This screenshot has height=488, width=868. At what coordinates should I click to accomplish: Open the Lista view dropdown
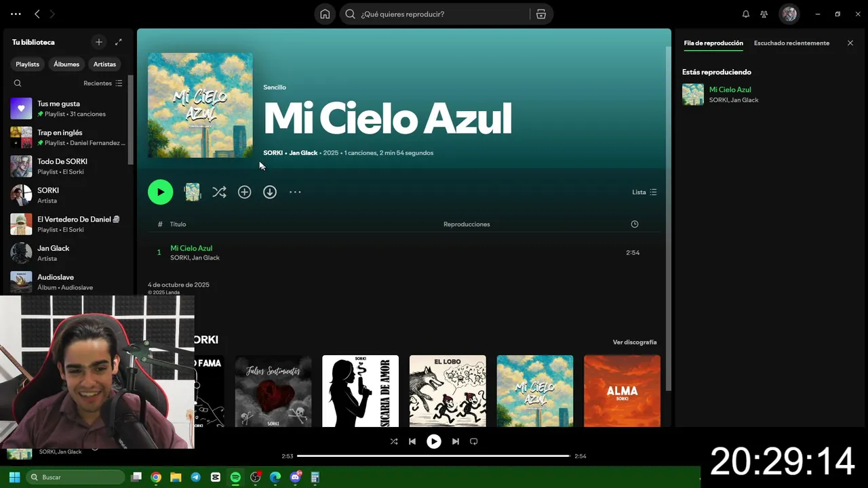pyautogui.click(x=644, y=192)
